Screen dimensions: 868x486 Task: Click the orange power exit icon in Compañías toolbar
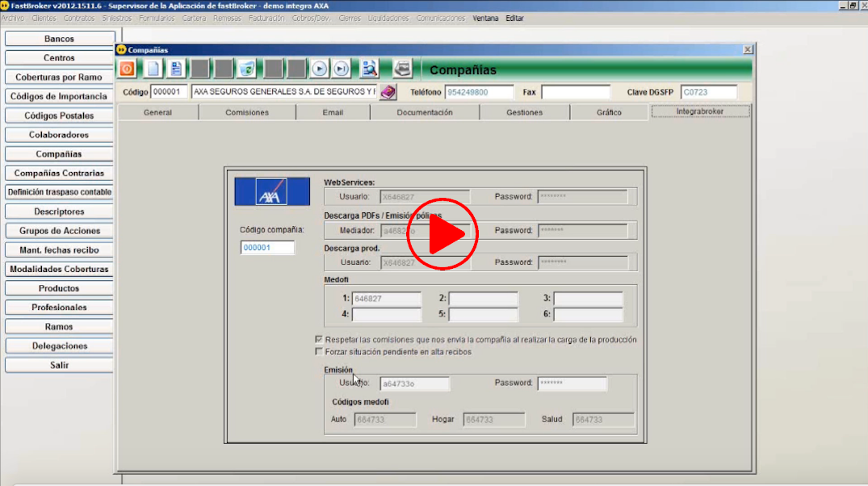pos(127,69)
